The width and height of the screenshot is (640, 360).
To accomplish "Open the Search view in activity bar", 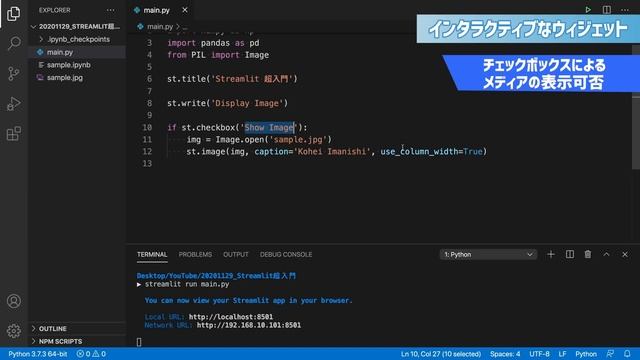I will point(13,43).
